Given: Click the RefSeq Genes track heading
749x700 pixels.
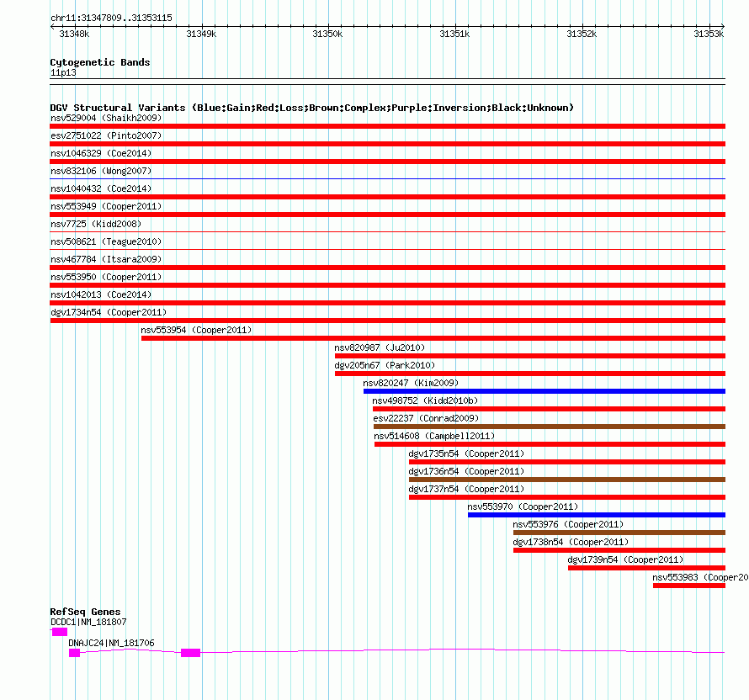Looking at the screenshot, I should pos(85,612).
